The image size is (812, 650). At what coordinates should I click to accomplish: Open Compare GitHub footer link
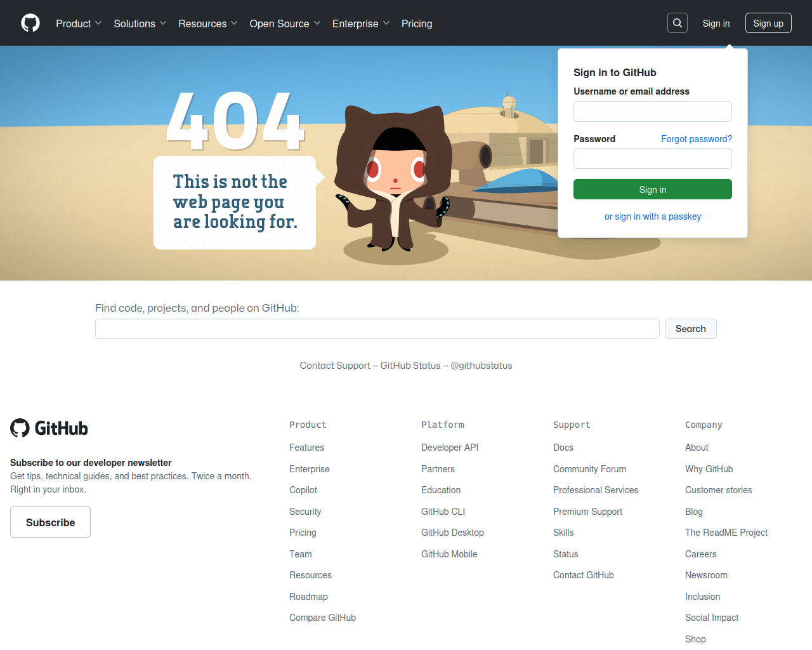322,618
